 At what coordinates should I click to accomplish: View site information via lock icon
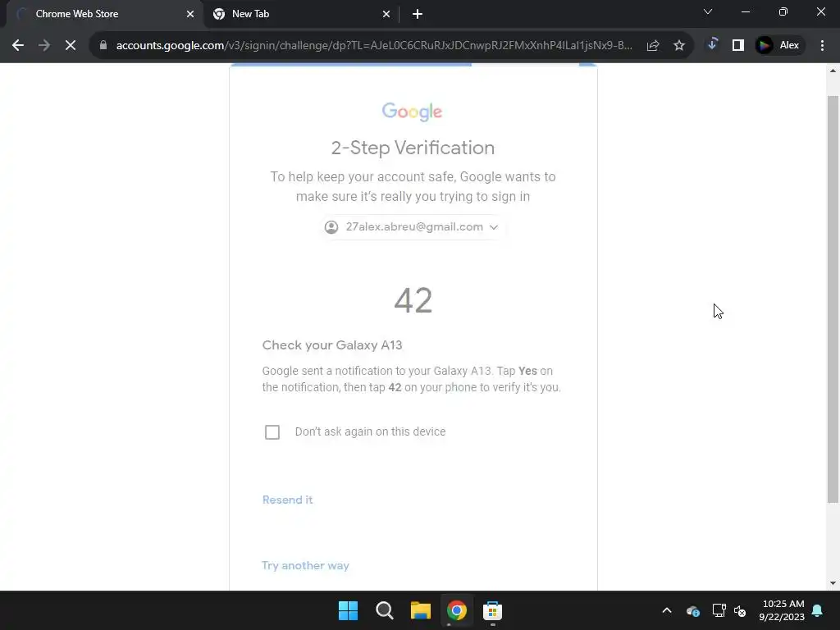pos(103,46)
